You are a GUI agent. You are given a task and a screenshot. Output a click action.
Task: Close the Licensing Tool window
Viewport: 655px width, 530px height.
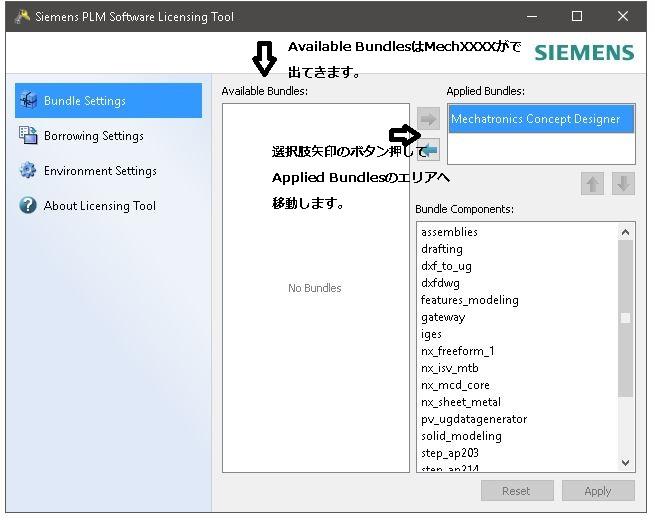pyautogui.click(x=623, y=17)
